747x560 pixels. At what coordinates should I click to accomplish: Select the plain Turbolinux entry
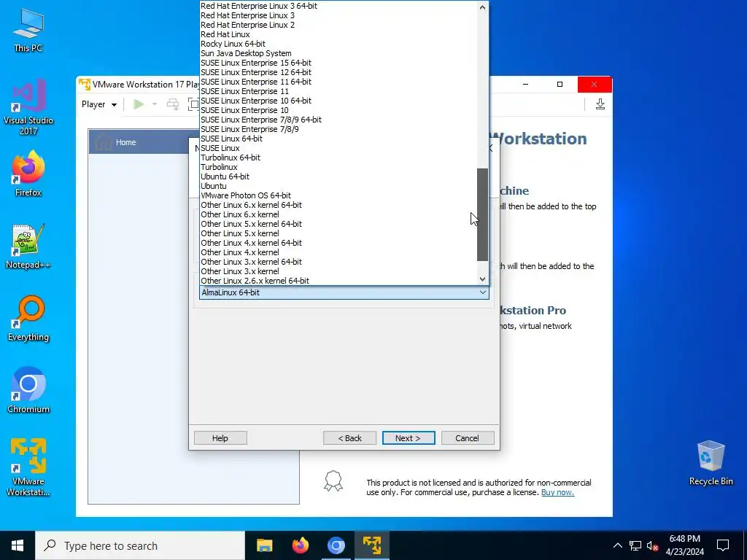click(338, 167)
